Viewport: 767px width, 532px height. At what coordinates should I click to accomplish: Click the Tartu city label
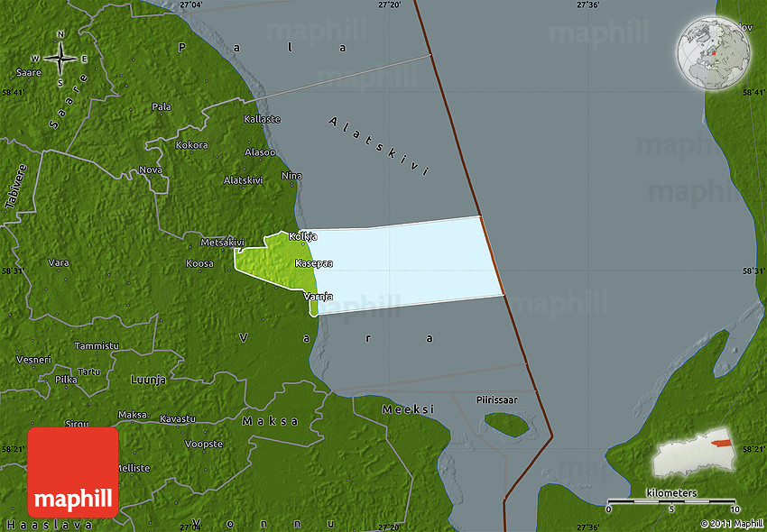(88, 371)
